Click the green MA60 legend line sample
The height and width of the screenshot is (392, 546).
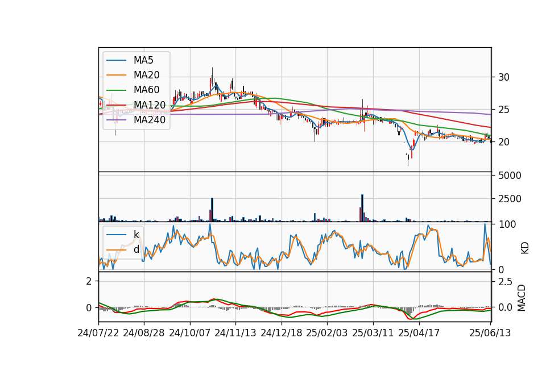[x=116, y=90]
